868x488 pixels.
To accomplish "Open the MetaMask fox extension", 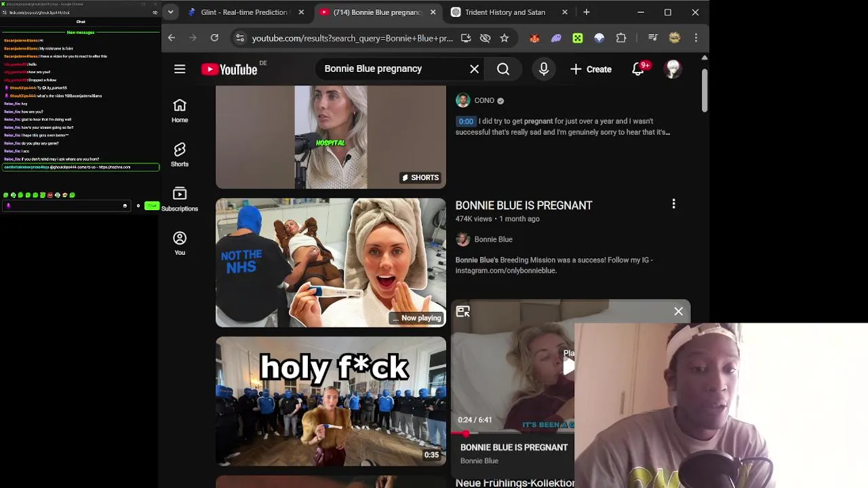I will [534, 38].
